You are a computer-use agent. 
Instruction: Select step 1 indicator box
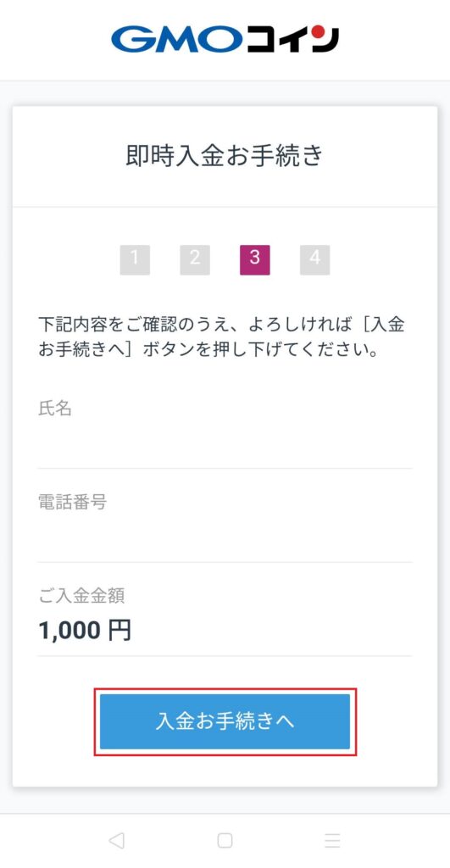(x=135, y=260)
